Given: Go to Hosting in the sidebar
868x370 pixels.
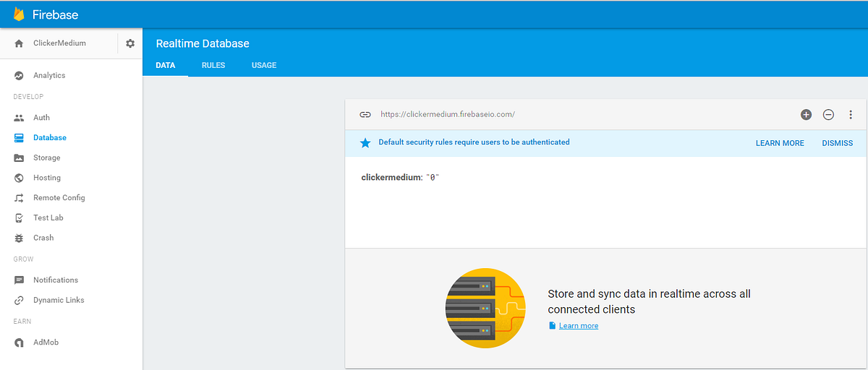Looking at the screenshot, I should [x=47, y=178].
